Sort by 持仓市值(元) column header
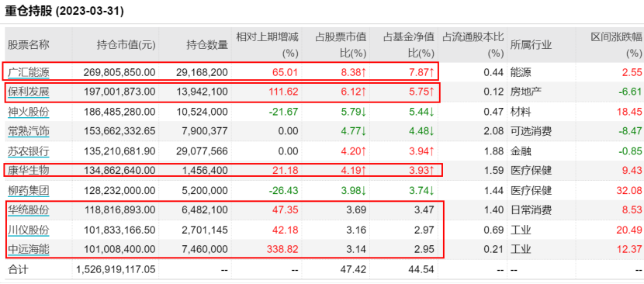The width and height of the screenshot is (644, 284). coord(126,45)
